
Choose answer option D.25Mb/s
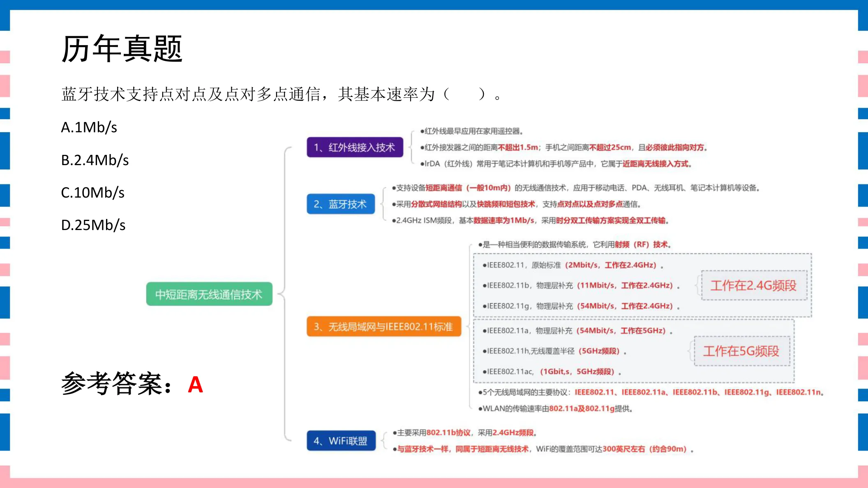click(x=93, y=225)
